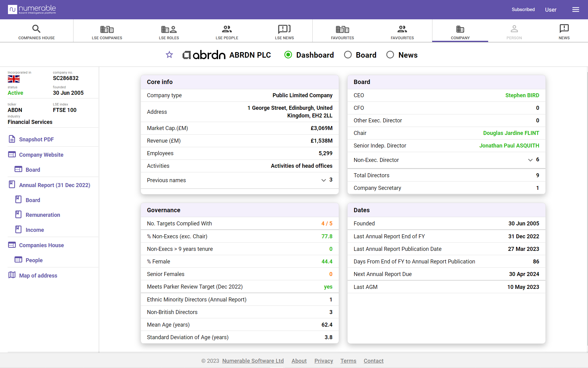Open the people Favourites icon
This screenshot has width=588, height=368.
pos(402,29)
